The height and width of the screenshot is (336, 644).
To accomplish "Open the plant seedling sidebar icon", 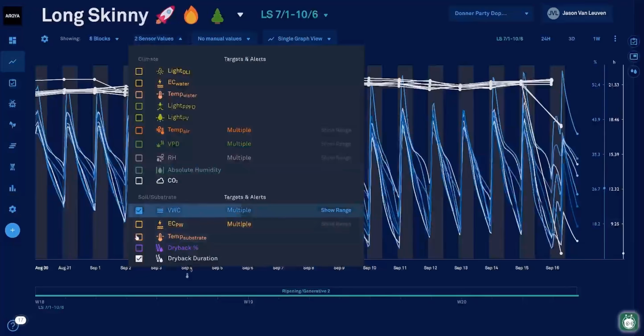I will click(12, 125).
